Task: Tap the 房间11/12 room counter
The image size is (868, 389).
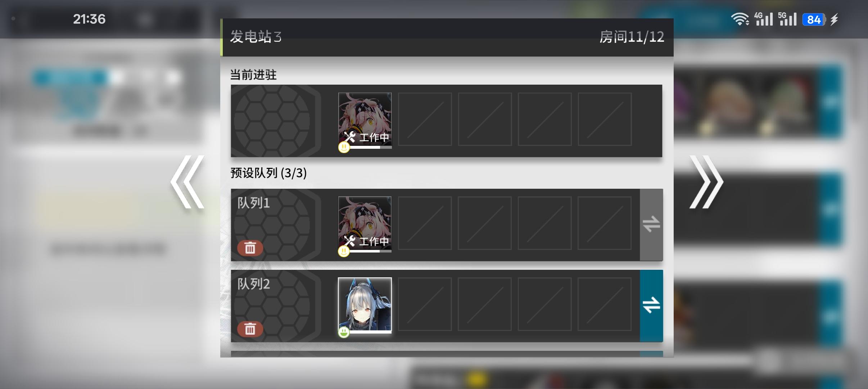Action: (x=632, y=37)
